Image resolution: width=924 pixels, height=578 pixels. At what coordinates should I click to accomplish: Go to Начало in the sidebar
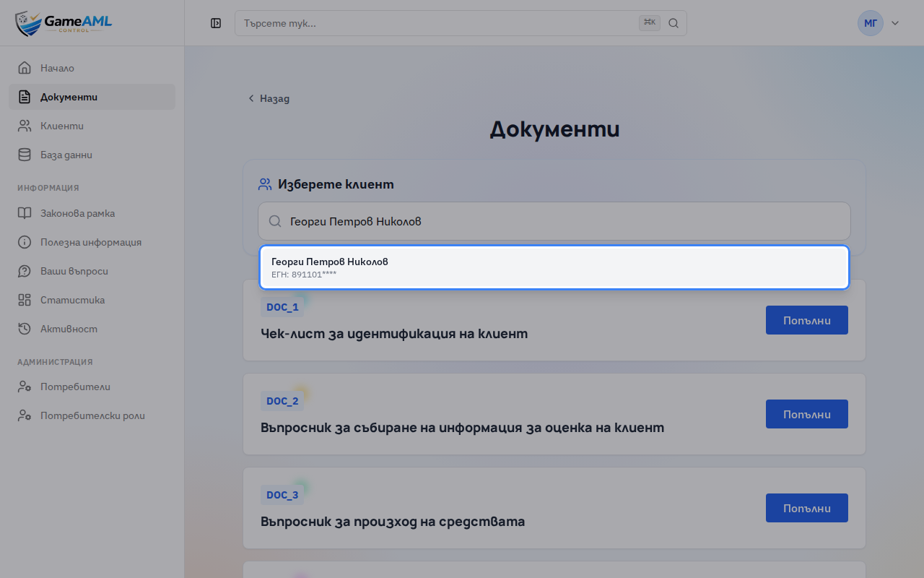(92, 68)
